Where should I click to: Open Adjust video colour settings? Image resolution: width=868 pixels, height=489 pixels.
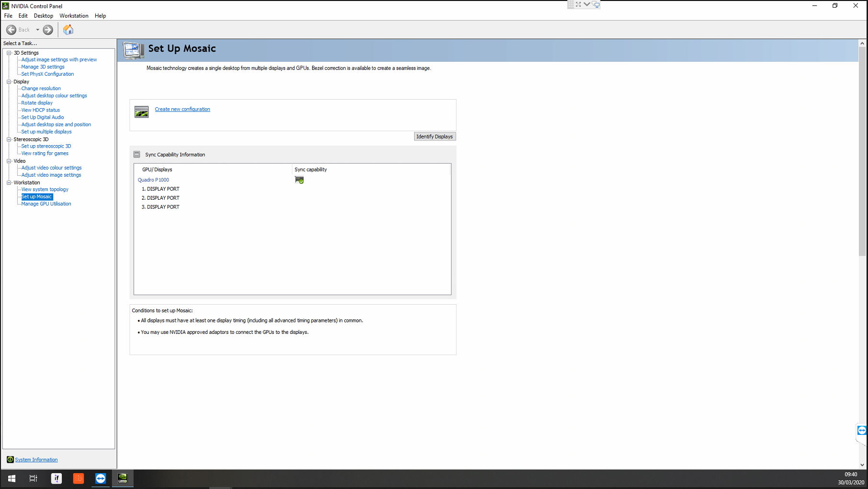pos(51,168)
